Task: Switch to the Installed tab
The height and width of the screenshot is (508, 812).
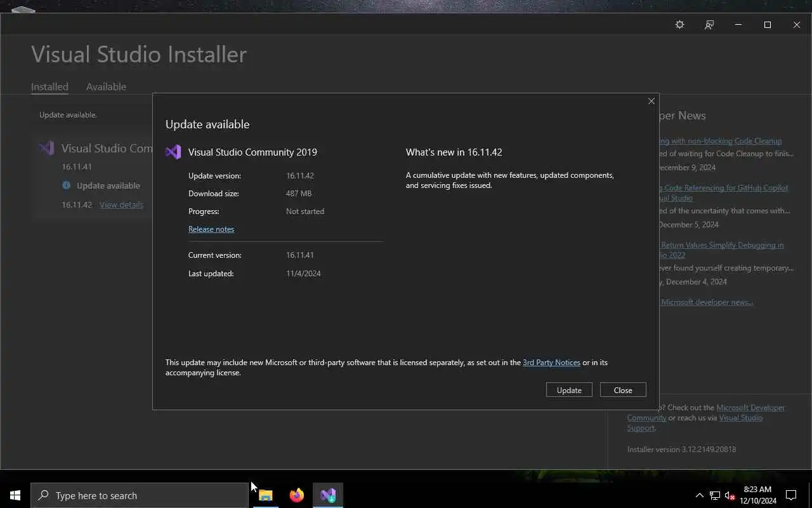Action: pos(49,86)
